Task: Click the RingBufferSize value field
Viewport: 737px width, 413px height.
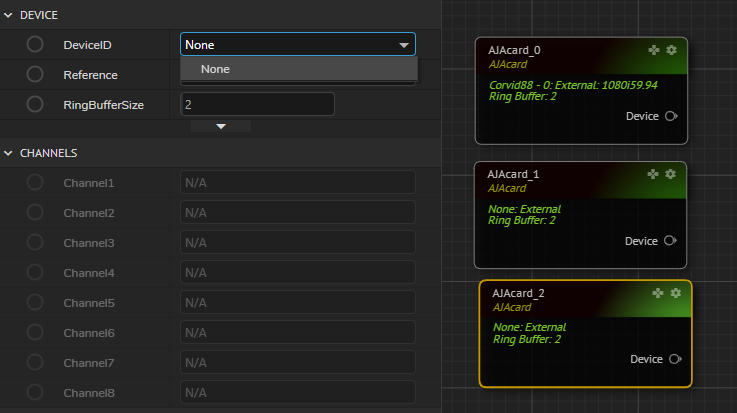Action: point(257,104)
